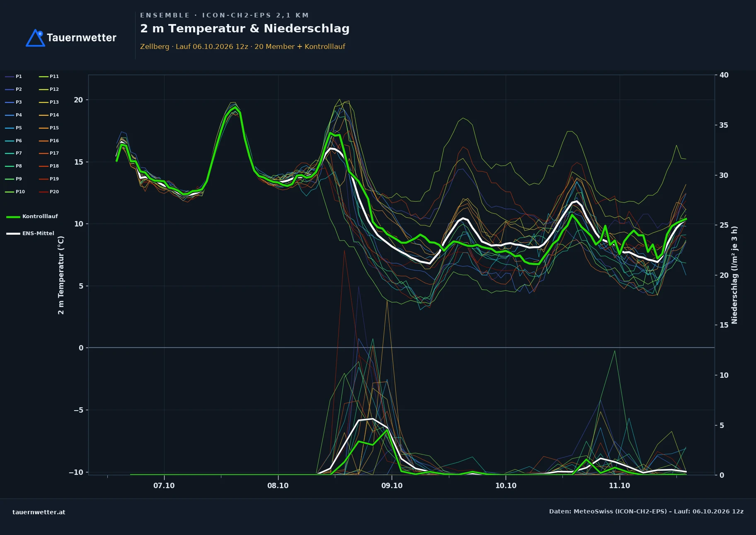Click the white ENS-Mittel legend line swatch
756x535 pixels.
[13, 234]
